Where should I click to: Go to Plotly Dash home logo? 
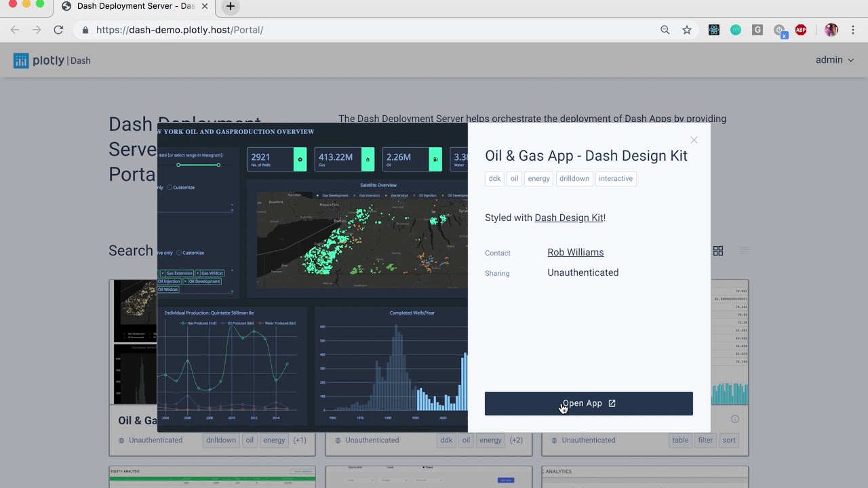pos(52,60)
